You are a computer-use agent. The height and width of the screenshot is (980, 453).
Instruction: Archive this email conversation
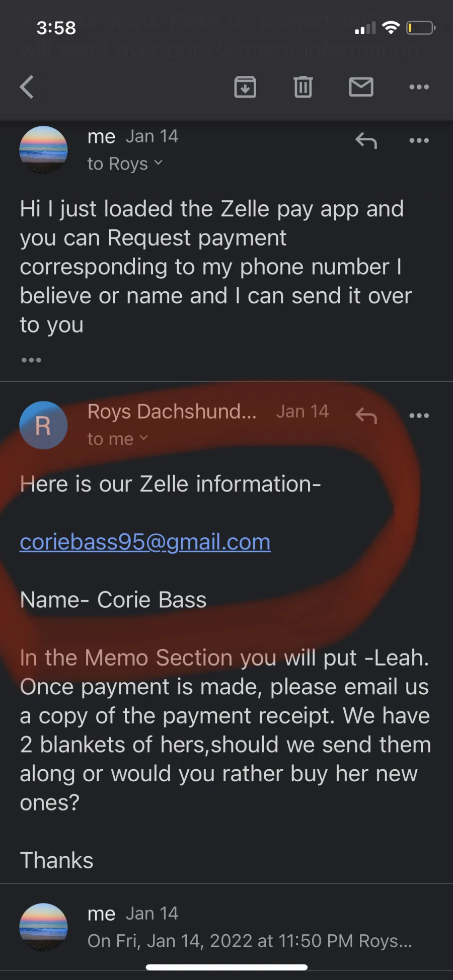click(x=245, y=87)
